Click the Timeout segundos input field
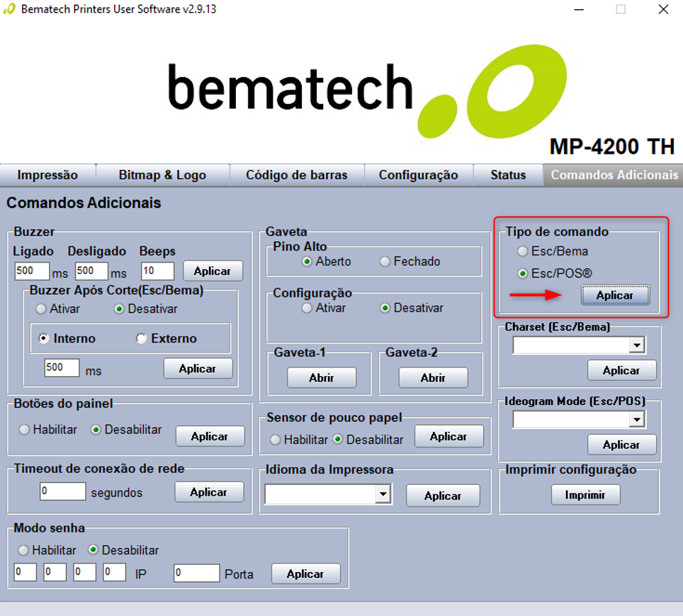 (63, 491)
